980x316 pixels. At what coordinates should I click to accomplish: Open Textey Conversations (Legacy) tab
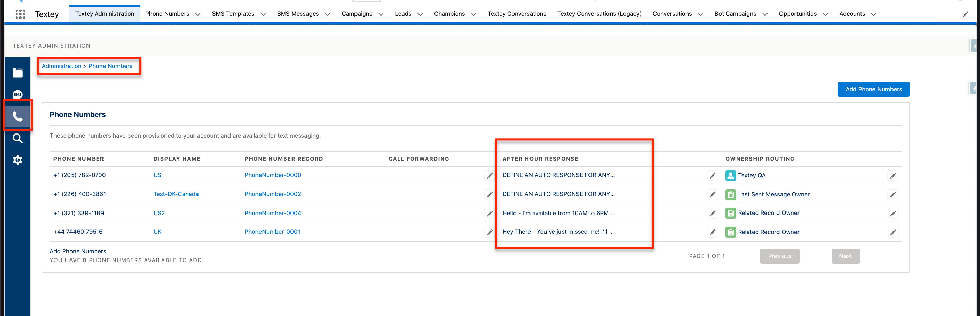(x=599, y=14)
